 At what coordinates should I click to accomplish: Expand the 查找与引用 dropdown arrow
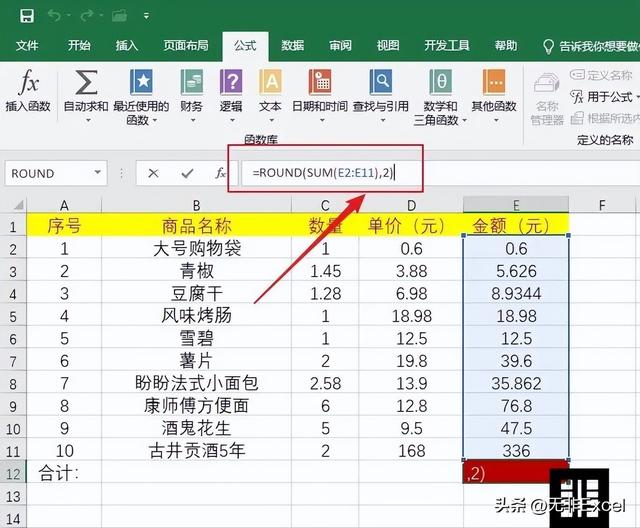click(382, 120)
